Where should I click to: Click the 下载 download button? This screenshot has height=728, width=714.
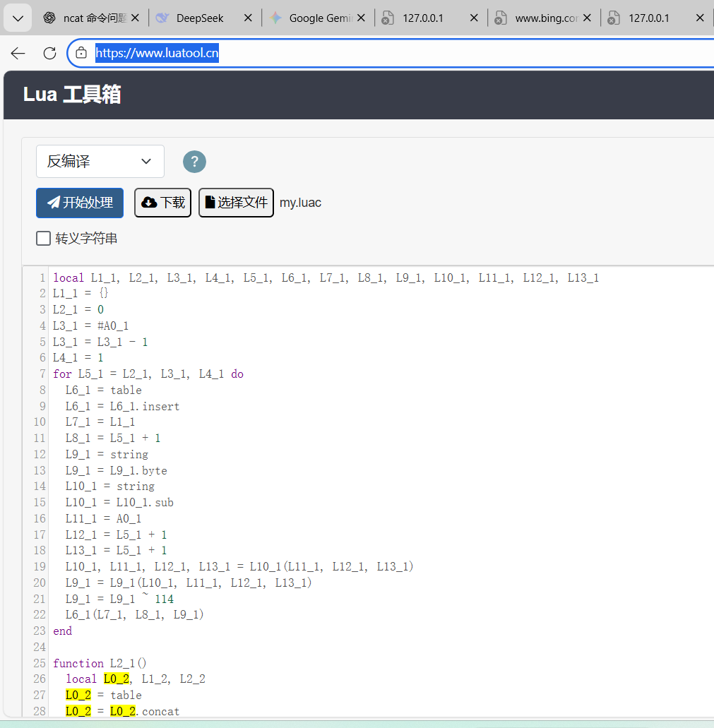(162, 203)
